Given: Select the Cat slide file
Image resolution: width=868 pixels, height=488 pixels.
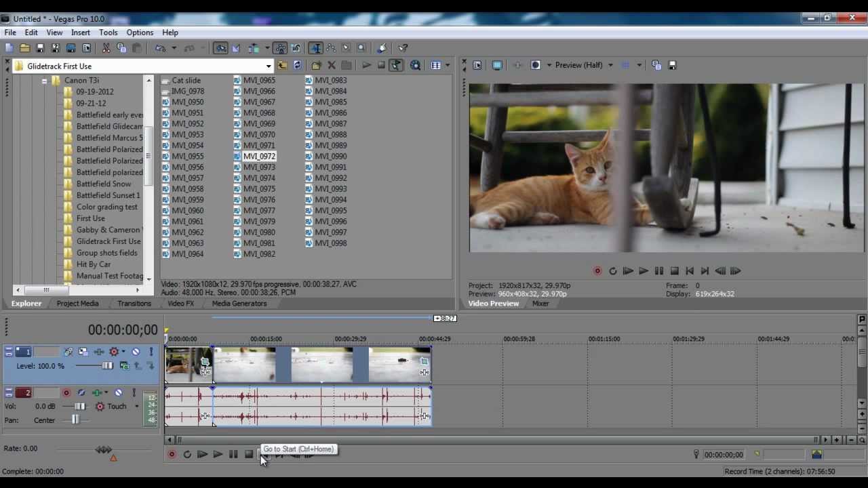Looking at the screenshot, I should [186, 80].
